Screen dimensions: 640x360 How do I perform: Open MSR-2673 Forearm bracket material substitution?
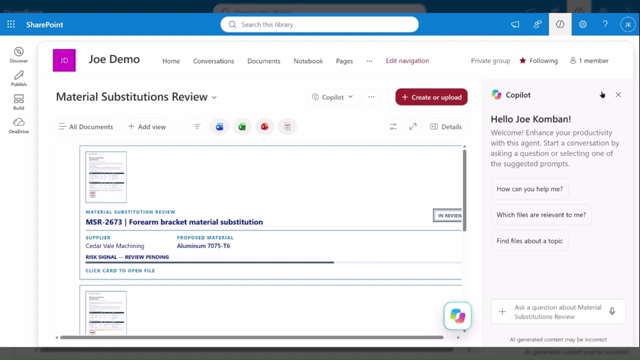(x=174, y=222)
